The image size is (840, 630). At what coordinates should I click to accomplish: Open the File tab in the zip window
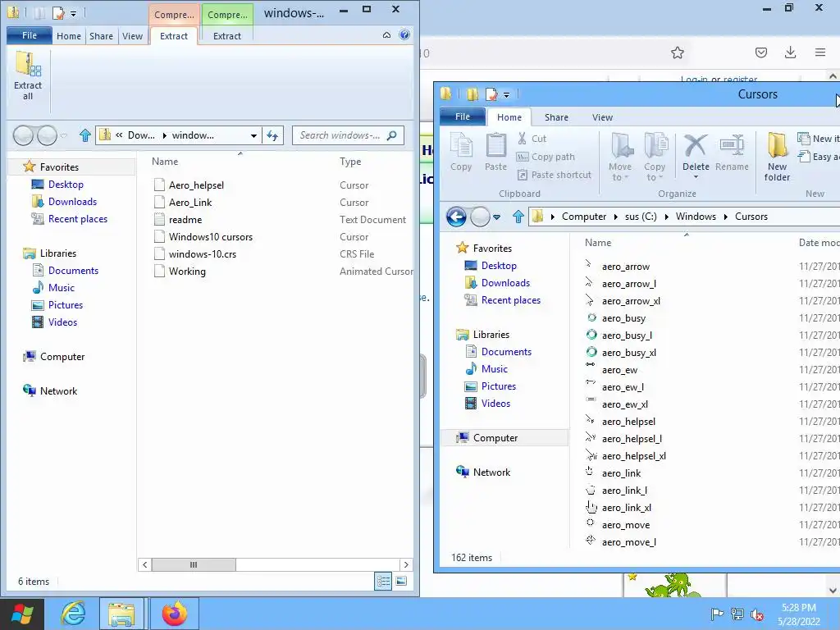click(30, 35)
